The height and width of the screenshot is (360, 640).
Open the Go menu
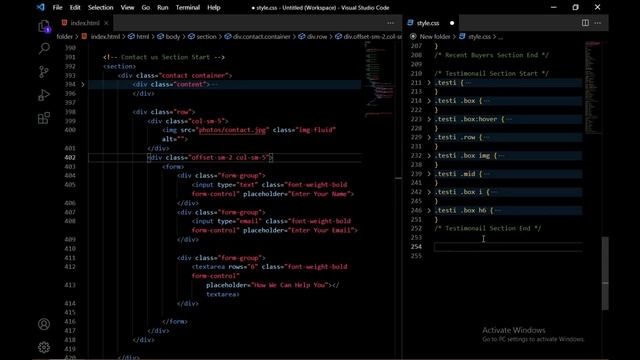point(146,7)
